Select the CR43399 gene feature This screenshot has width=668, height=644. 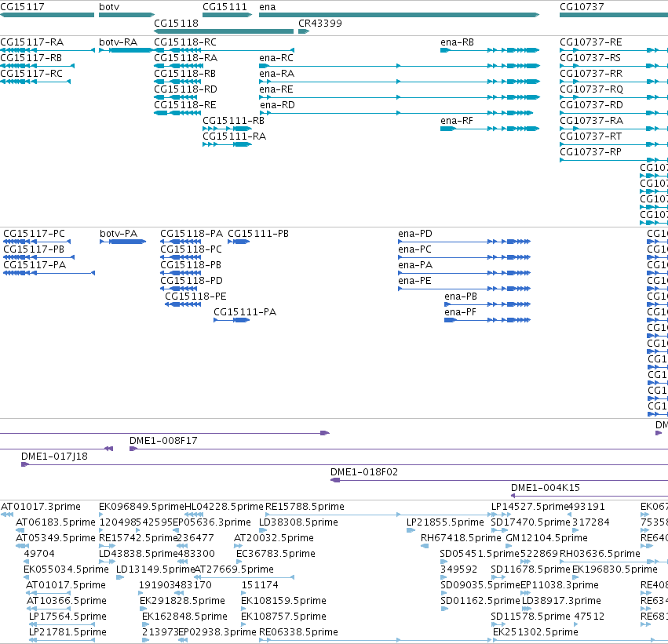click(x=304, y=31)
